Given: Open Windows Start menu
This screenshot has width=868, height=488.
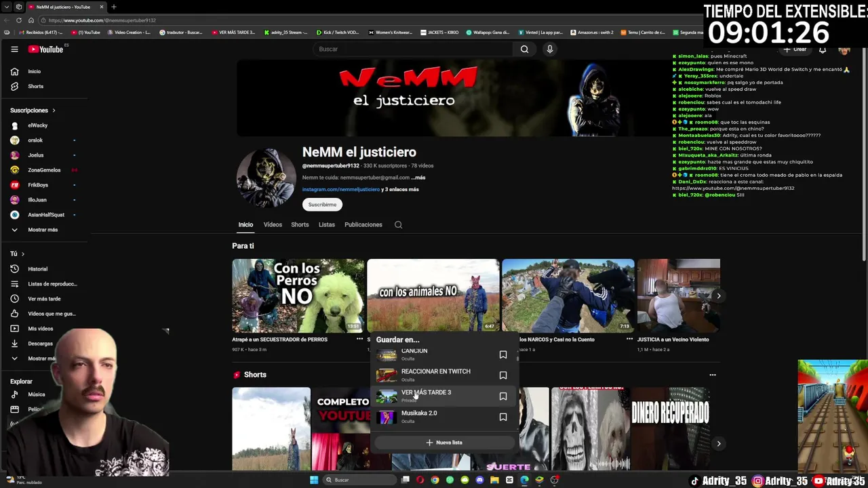Looking at the screenshot, I should coord(314,480).
